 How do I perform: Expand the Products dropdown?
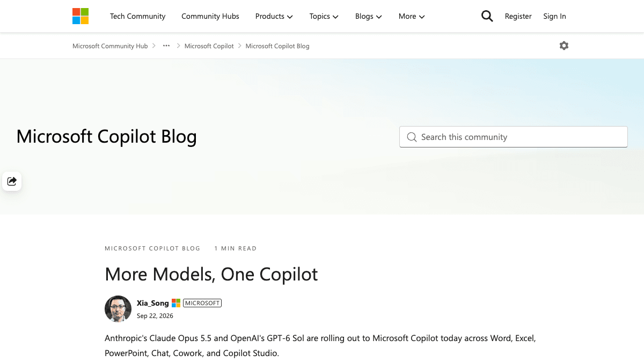tap(274, 16)
